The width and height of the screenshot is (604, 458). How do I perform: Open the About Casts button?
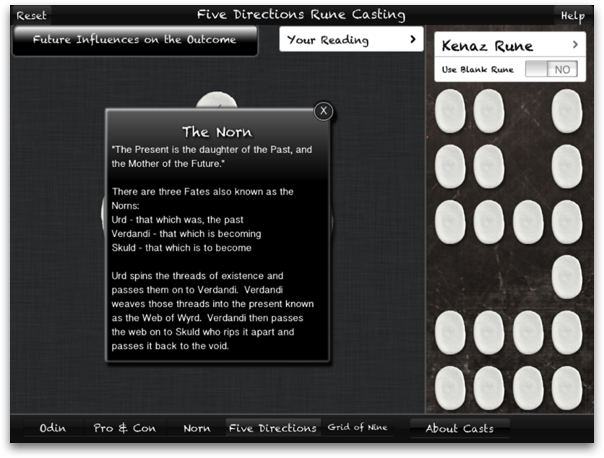pyautogui.click(x=459, y=428)
